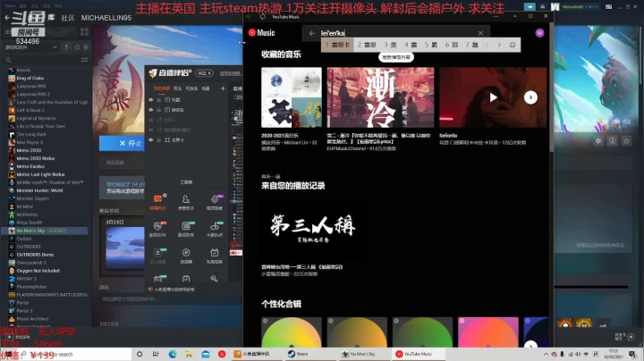
Task: Go back in the Steam client
Action: click(7, 18)
